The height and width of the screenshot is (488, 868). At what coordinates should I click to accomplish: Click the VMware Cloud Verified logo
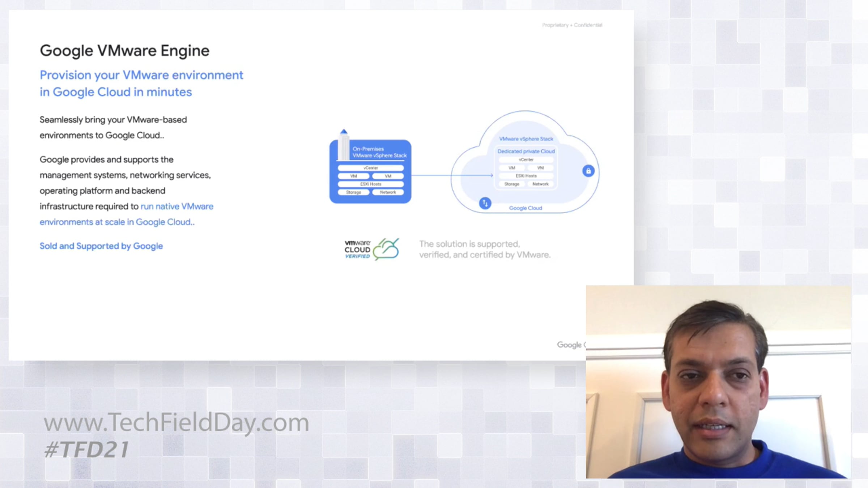tap(357, 249)
